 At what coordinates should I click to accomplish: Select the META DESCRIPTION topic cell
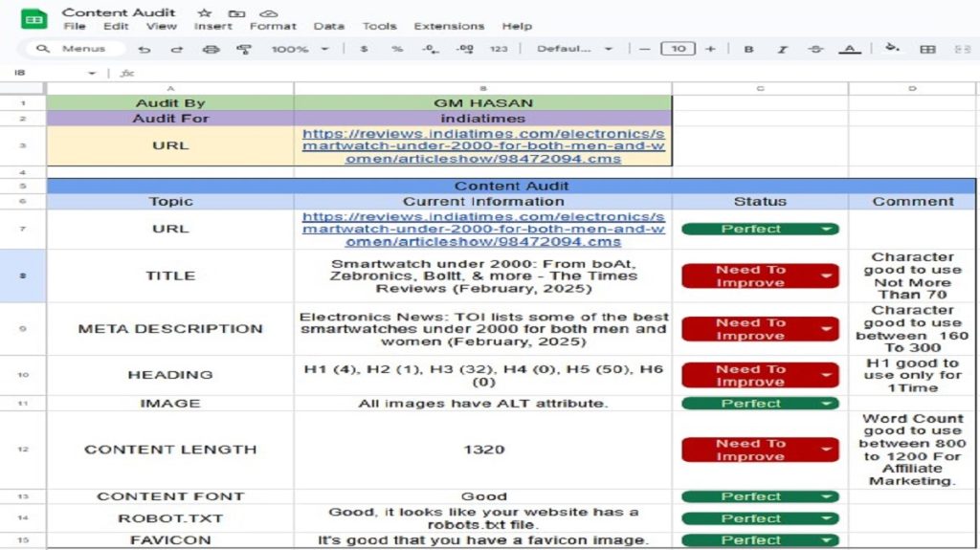coord(170,329)
